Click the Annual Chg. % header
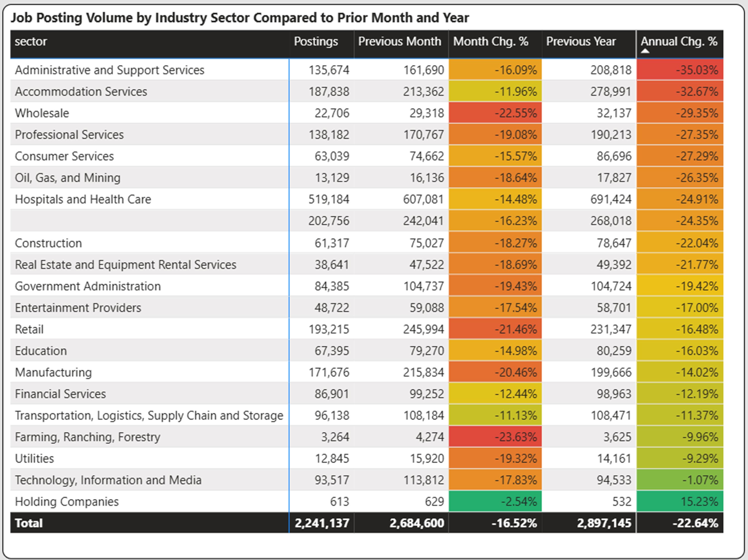The image size is (748, 560). pos(679,41)
